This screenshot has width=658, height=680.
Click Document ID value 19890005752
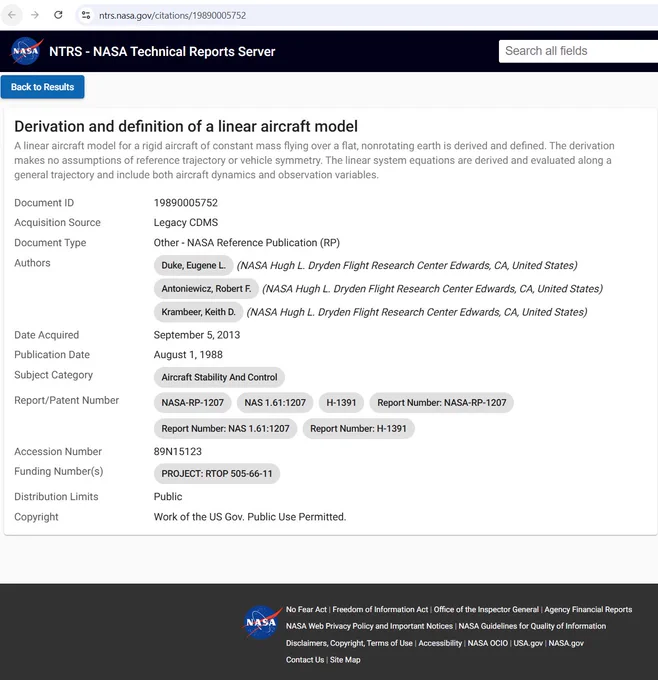coord(186,203)
